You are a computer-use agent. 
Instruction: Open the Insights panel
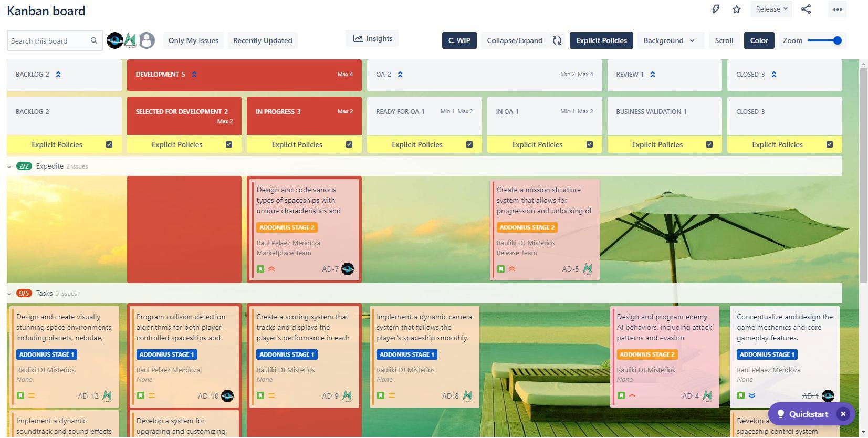(x=372, y=38)
